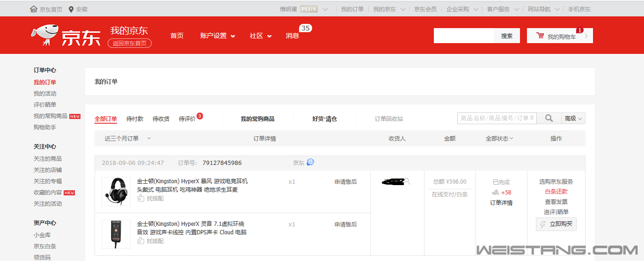Open 收藏的内容 in the sidebar
The width and height of the screenshot is (644, 261).
click(48, 193)
